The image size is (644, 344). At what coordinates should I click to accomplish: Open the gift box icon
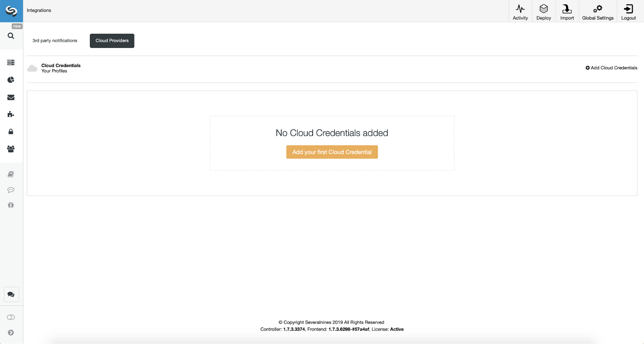11,205
